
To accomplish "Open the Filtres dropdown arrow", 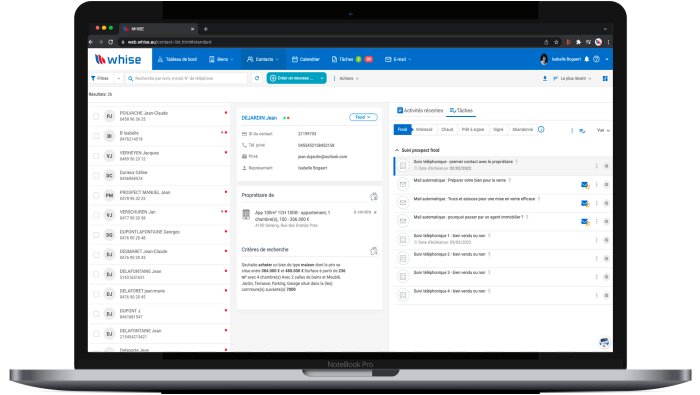I will (x=118, y=78).
